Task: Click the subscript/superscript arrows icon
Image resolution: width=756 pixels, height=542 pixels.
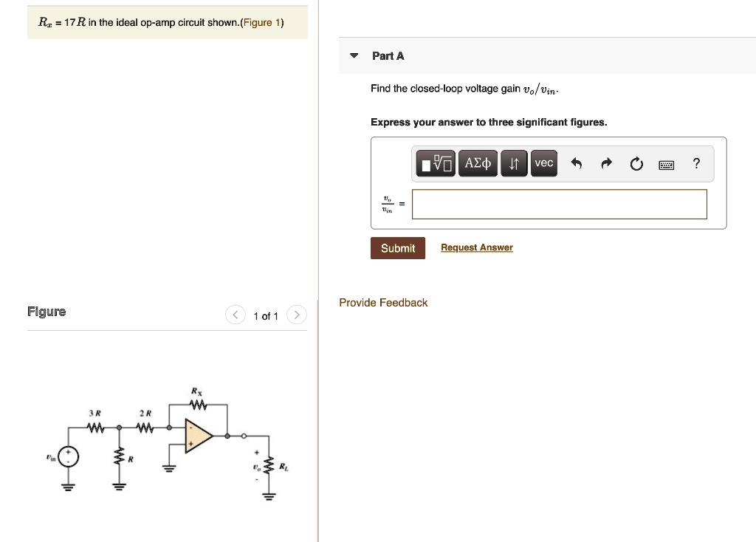Action: coord(514,163)
